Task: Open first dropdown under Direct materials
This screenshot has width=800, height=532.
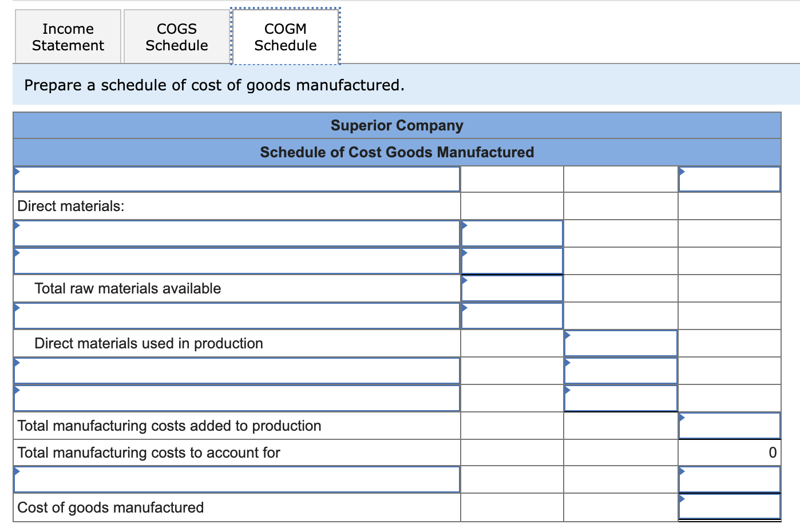Action: pyautogui.click(x=237, y=233)
